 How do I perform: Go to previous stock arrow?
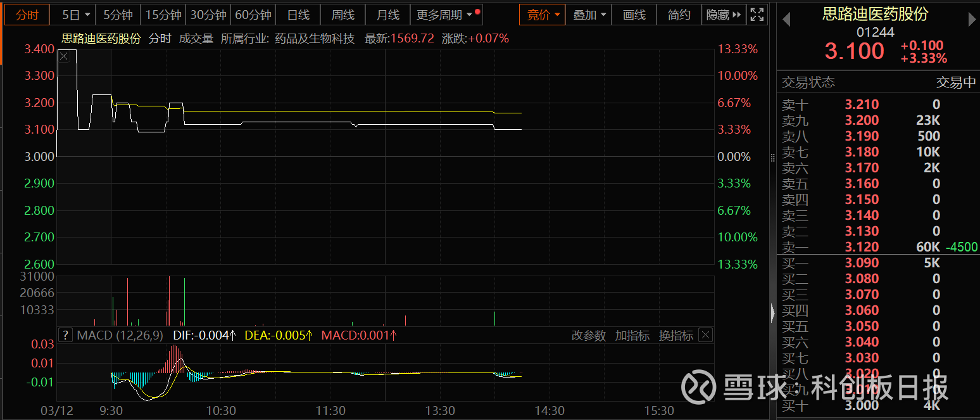coord(786,20)
